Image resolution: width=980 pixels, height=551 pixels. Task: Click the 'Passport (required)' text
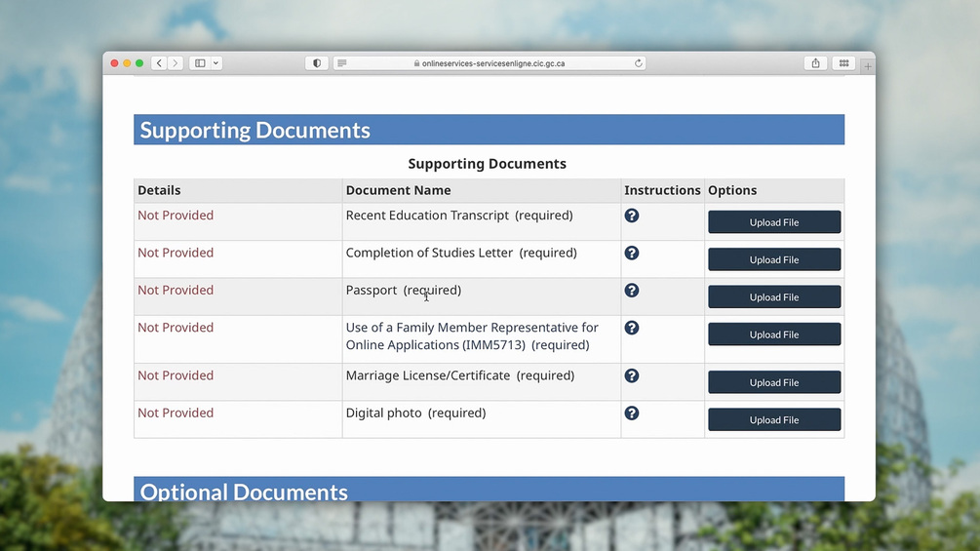[403, 291]
